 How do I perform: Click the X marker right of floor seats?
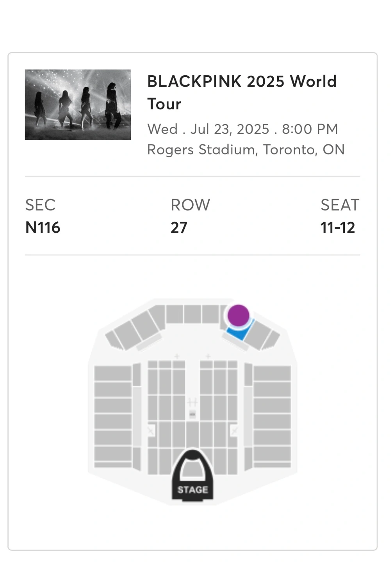[x=234, y=431]
